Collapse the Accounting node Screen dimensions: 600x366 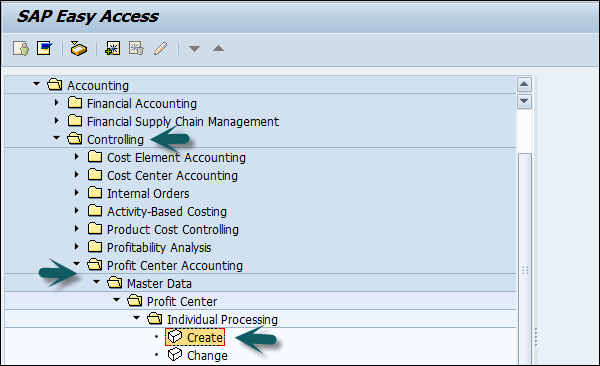[x=36, y=83]
